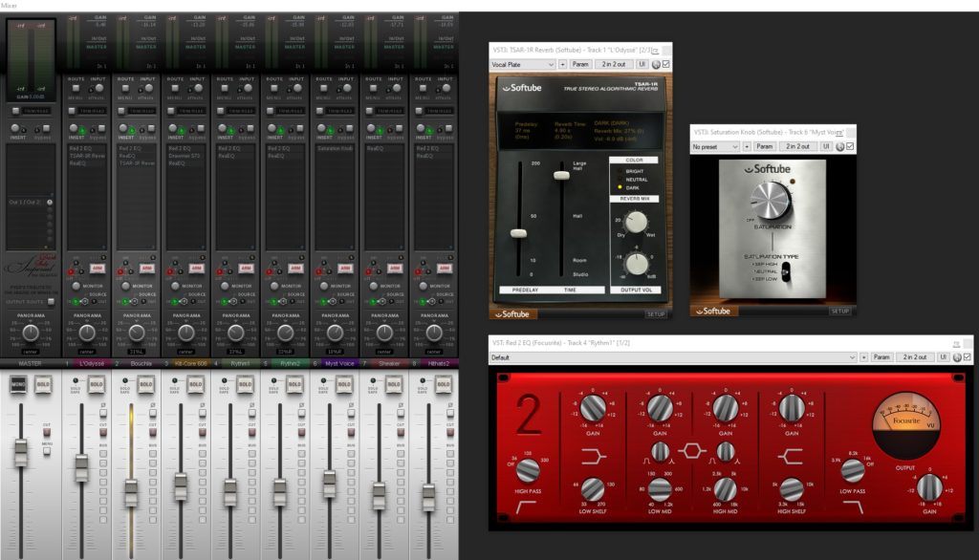The height and width of the screenshot is (560, 979).
Task: Adjust the Low Shelf frequency knob
Action: pos(593,489)
